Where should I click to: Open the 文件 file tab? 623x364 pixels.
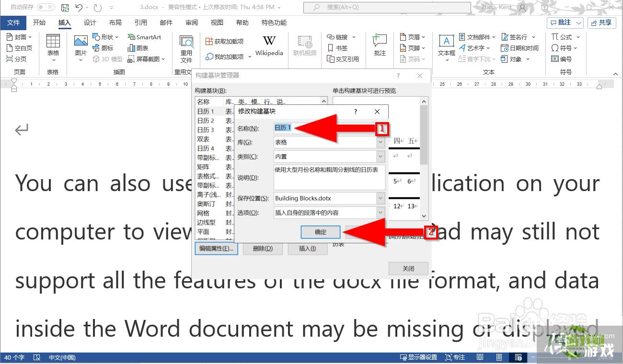[x=13, y=23]
